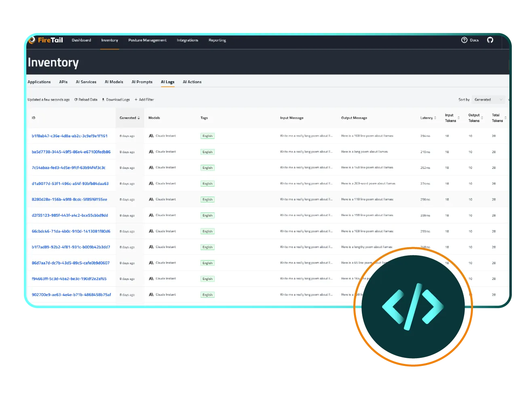Sort by the Latency column arrows

tap(435, 118)
